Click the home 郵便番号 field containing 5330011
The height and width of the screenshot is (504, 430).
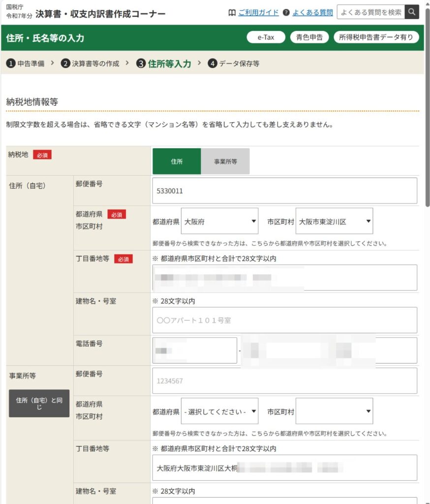point(284,191)
